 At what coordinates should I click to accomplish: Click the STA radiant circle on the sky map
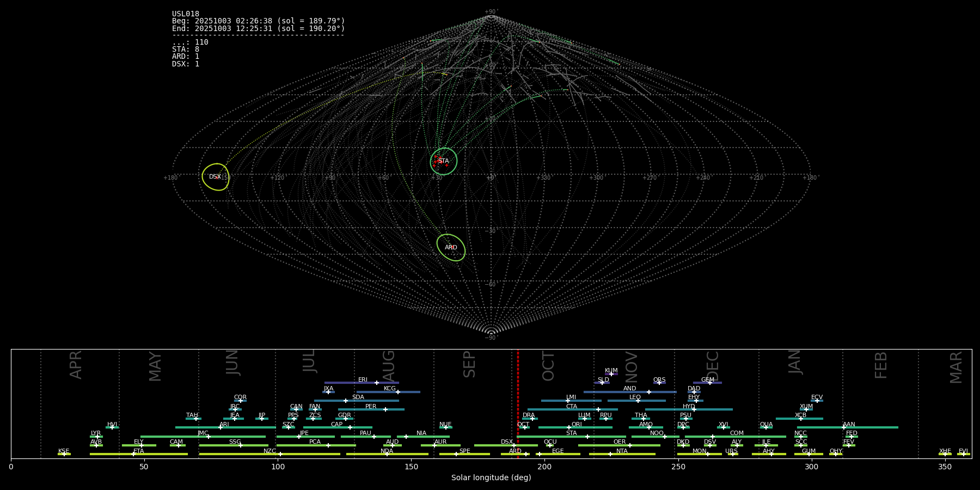[x=444, y=161]
